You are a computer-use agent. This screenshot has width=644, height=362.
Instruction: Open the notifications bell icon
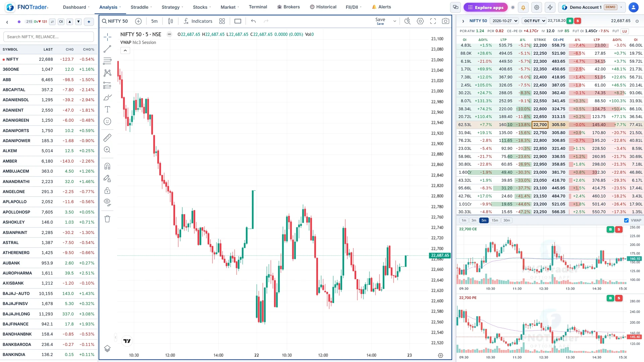523,7
